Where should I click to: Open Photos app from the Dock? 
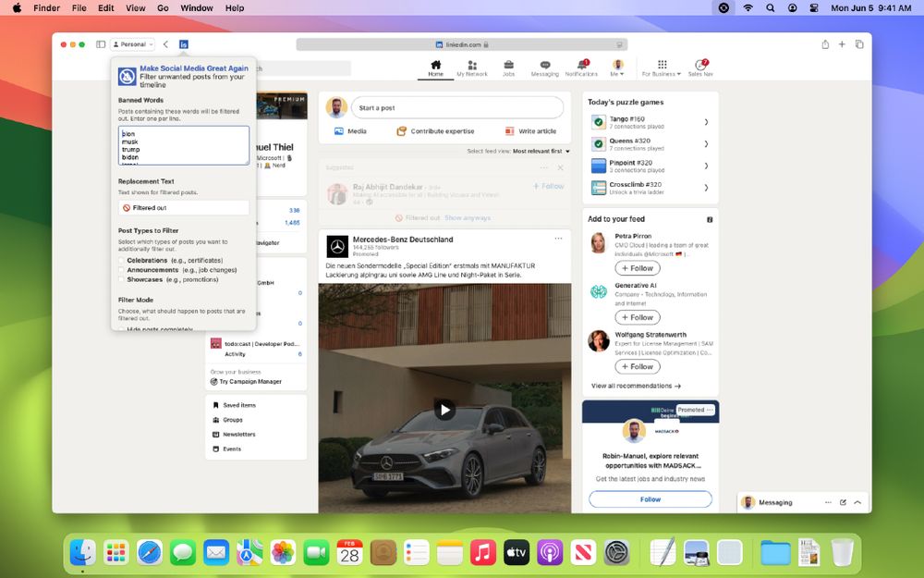pyautogui.click(x=283, y=553)
